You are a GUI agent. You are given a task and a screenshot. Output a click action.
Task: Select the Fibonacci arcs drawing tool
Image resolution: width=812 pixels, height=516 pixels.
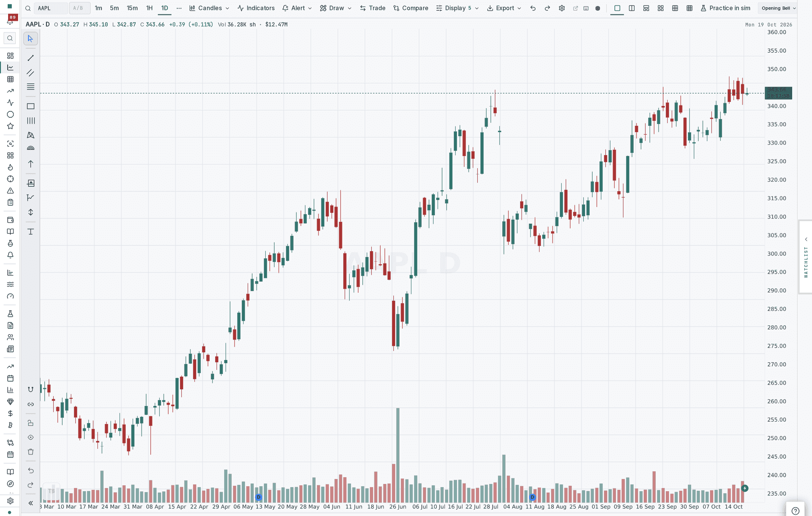[x=31, y=148]
